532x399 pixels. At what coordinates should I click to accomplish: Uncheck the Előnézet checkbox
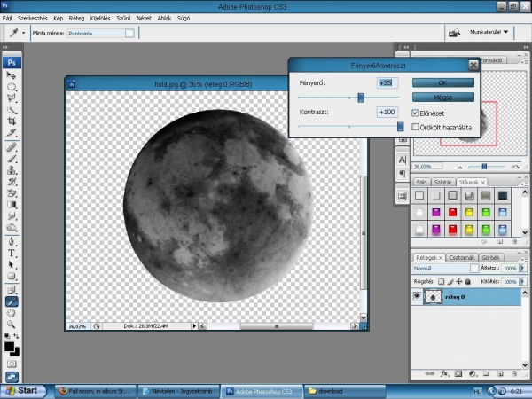415,113
